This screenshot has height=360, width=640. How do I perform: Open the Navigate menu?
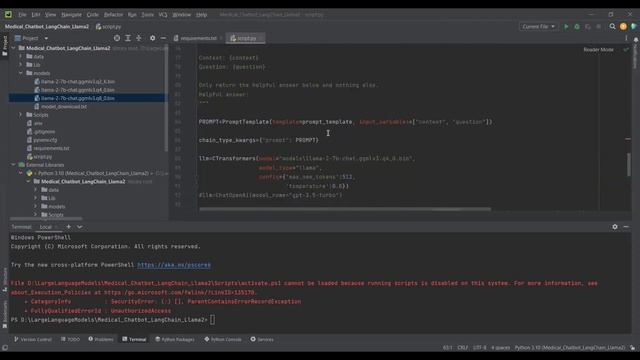click(71, 15)
